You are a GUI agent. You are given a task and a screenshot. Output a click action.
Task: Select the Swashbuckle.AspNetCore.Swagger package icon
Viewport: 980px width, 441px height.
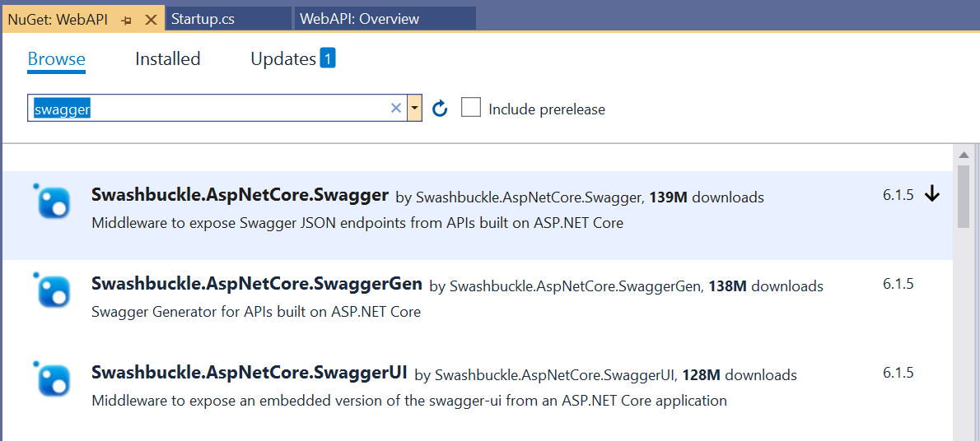pos(54,201)
